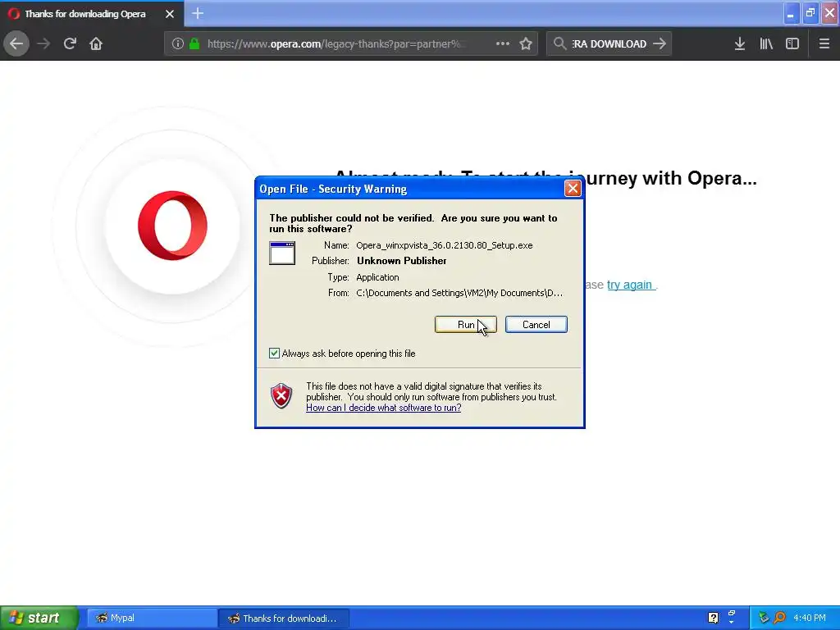Open the browser home page
The height and width of the screenshot is (630, 840).
[x=96, y=43]
